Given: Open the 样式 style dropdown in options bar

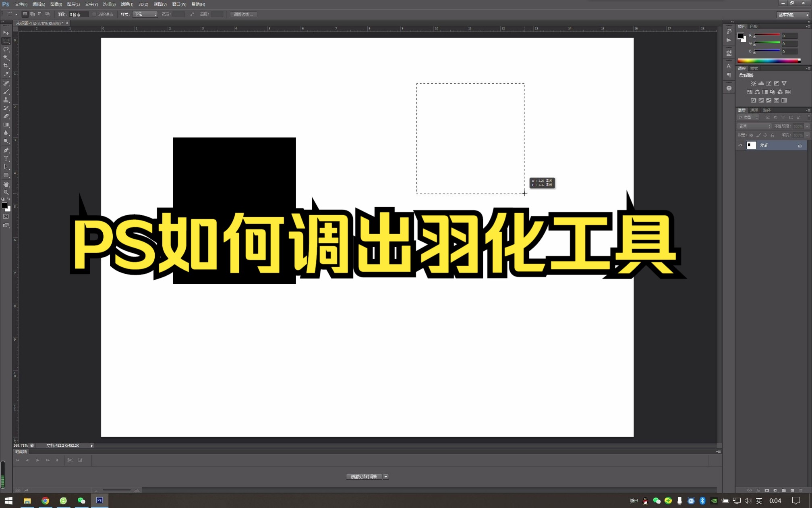Looking at the screenshot, I should pyautogui.click(x=144, y=14).
